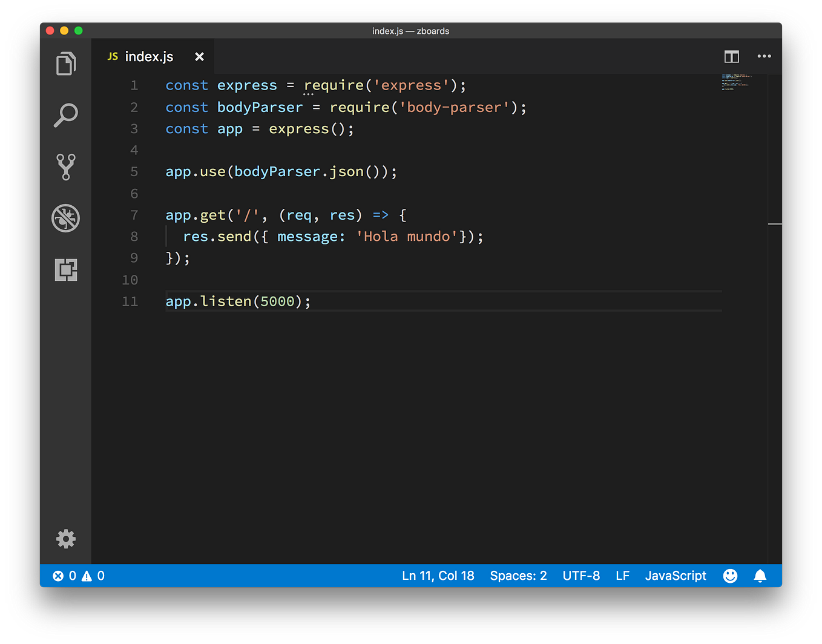Select the Search icon in the Activity Bar

(x=66, y=115)
